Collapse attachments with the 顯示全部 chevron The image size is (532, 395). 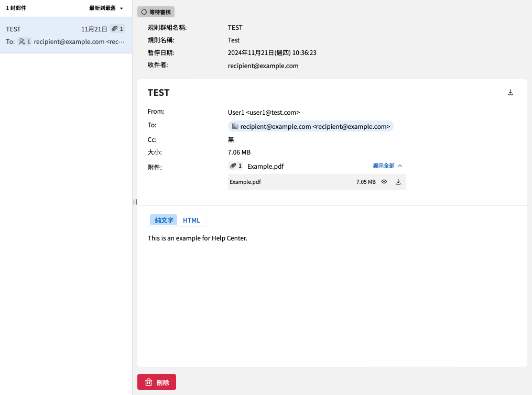click(x=400, y=166)
